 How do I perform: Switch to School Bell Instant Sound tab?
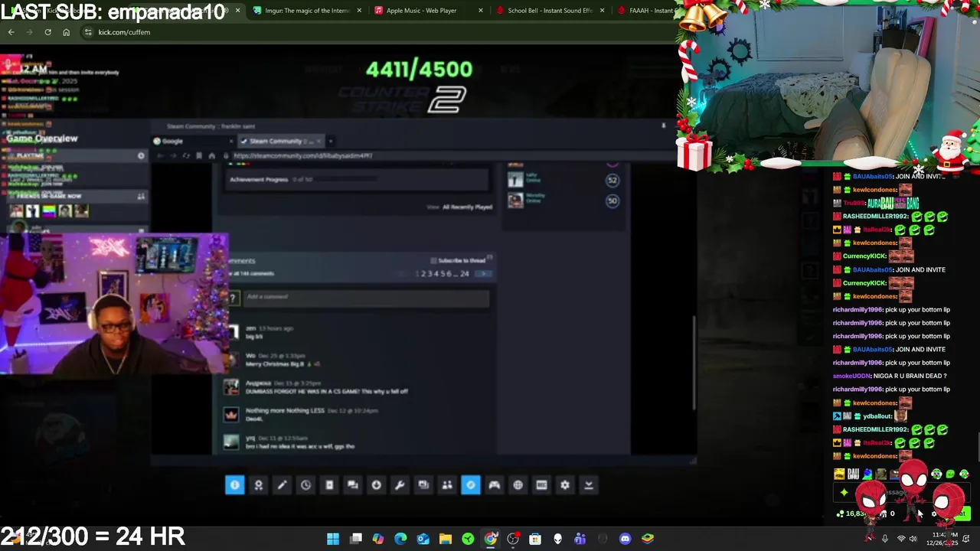point(550,11)
